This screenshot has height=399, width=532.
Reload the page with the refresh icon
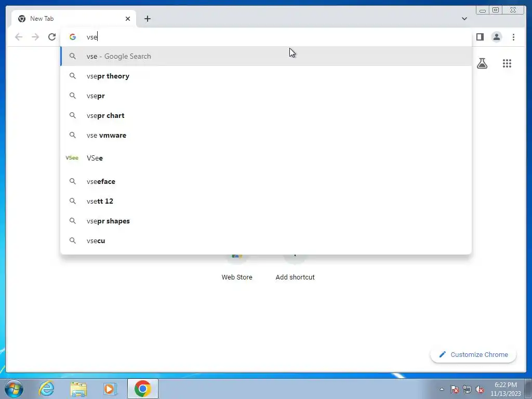(x=52, y=37)
